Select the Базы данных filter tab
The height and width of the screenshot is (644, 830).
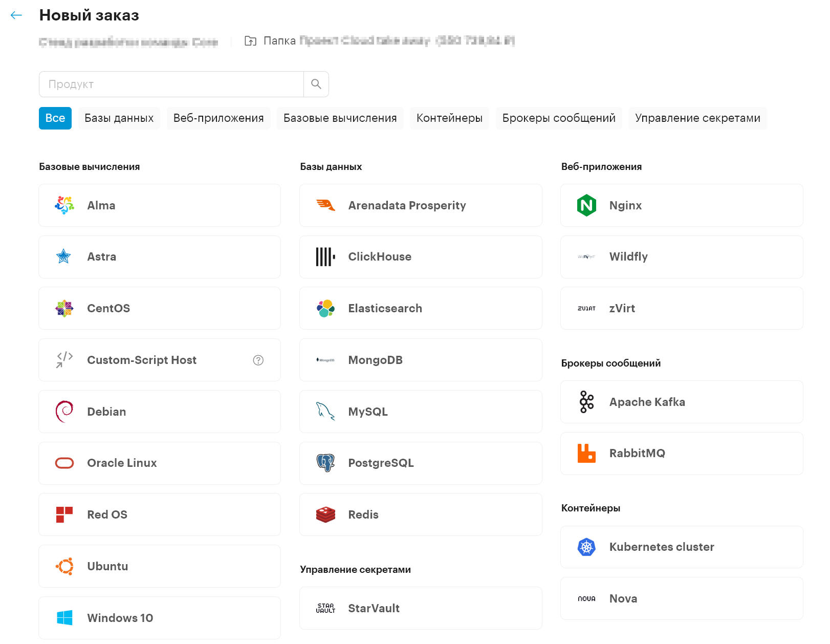click(119, 118)
